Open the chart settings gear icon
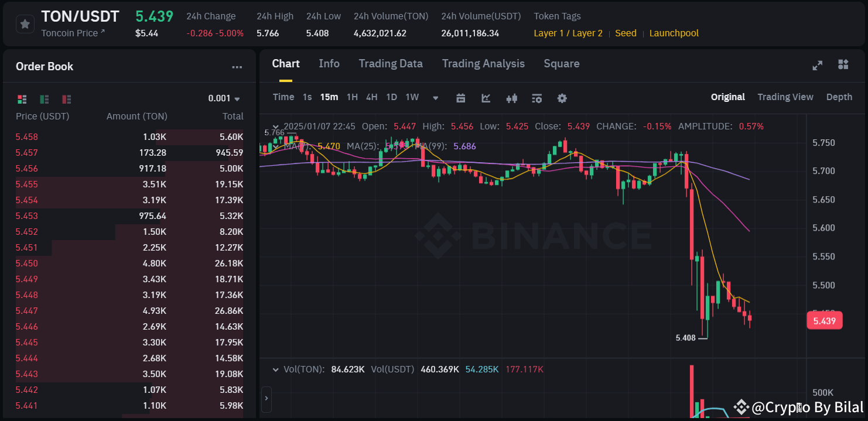Screen dimensions: 868x421 point(562,98)
